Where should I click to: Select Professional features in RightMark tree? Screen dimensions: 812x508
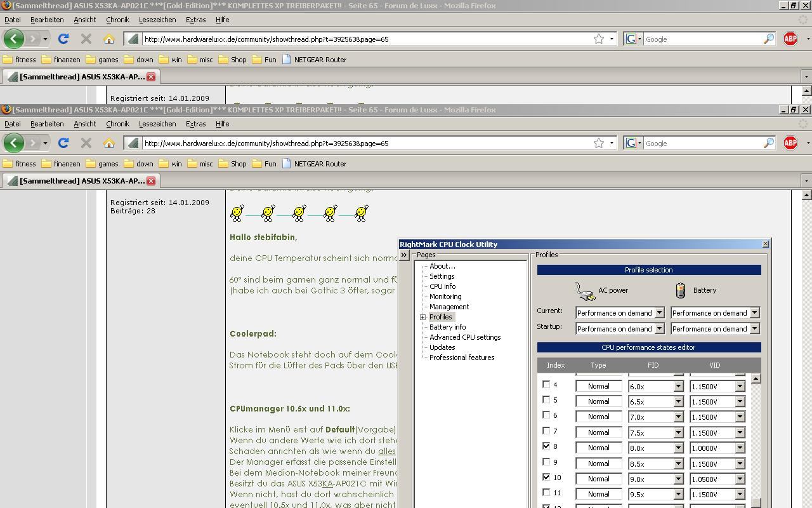click(462, 358)
